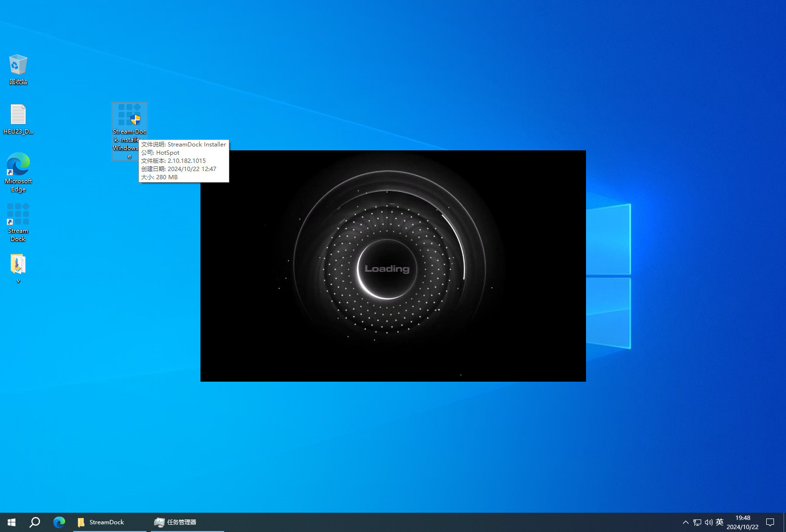Viewport: 786px width, 532px height.
Task: Open the clock showing 19:48
Action: [x=743, y=522]
